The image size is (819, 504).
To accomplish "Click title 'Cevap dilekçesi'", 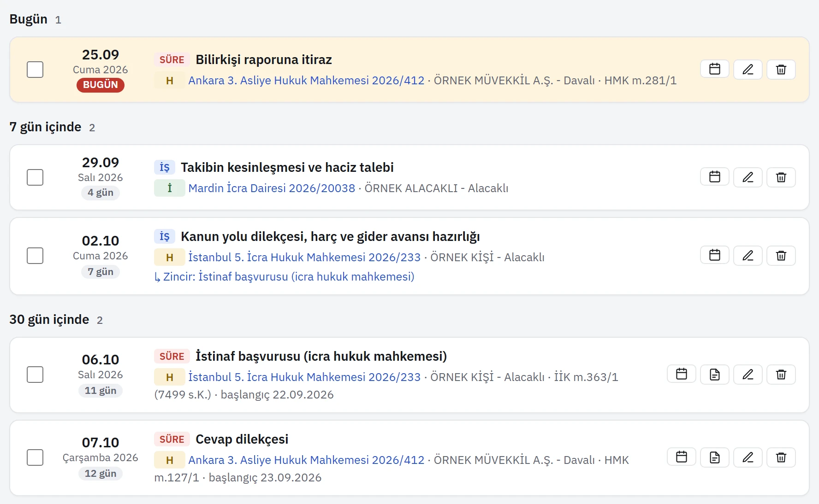I will coord(242,440).
